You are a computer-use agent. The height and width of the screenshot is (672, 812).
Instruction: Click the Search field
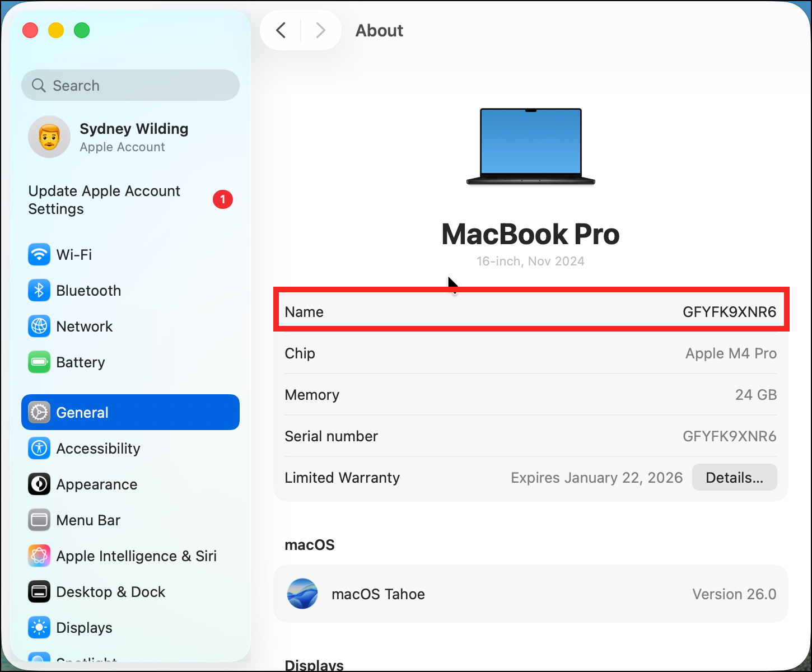tap(130, 86)
